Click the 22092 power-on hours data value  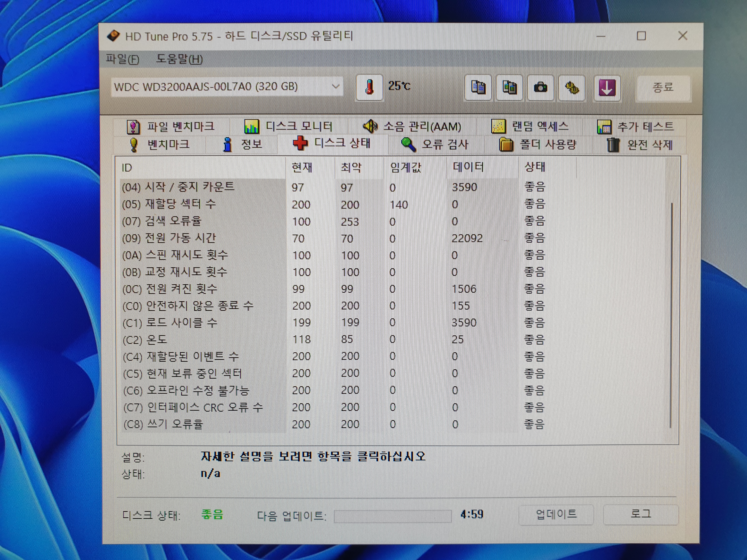tap(467, 238)
